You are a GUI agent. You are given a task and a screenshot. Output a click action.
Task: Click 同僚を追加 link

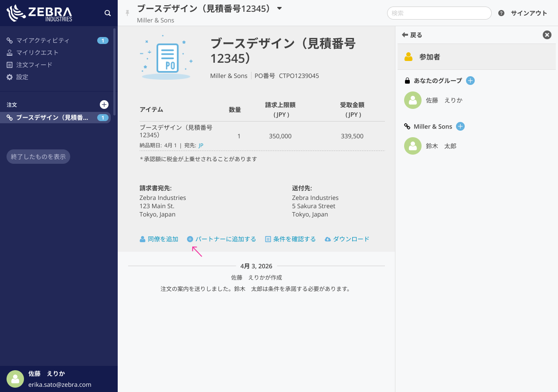coord(159,239)
